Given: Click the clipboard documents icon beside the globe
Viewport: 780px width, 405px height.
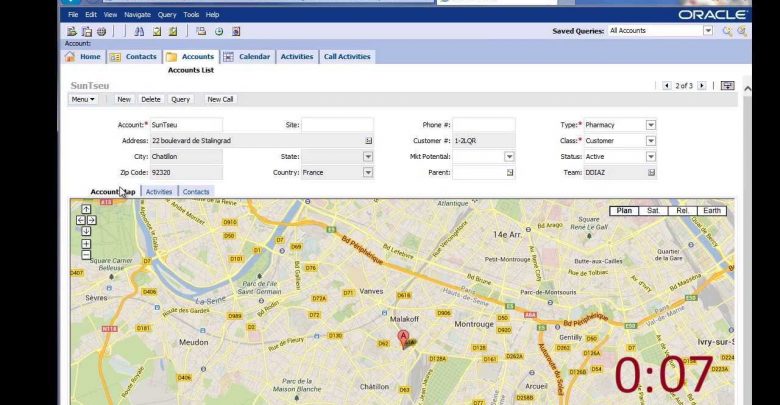Looking at the screenshot, I should pyautogui.click(x=87, y=31).
